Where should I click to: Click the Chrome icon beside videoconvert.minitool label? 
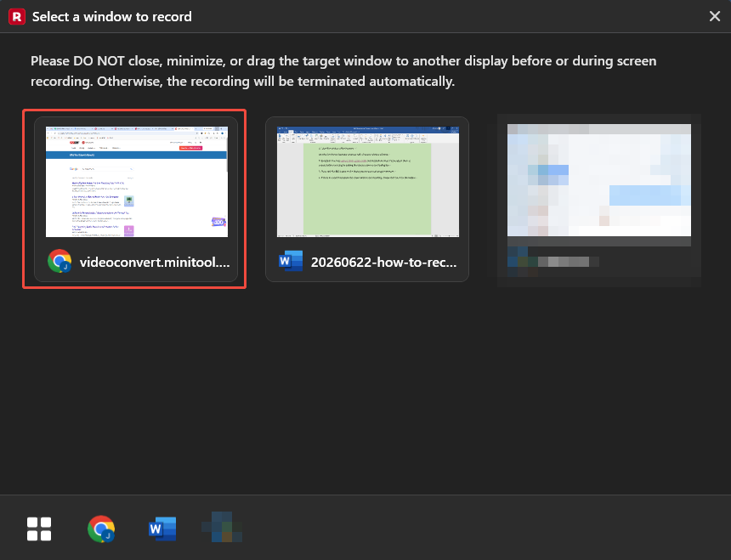pyautogui.click(x=59, y=261)
